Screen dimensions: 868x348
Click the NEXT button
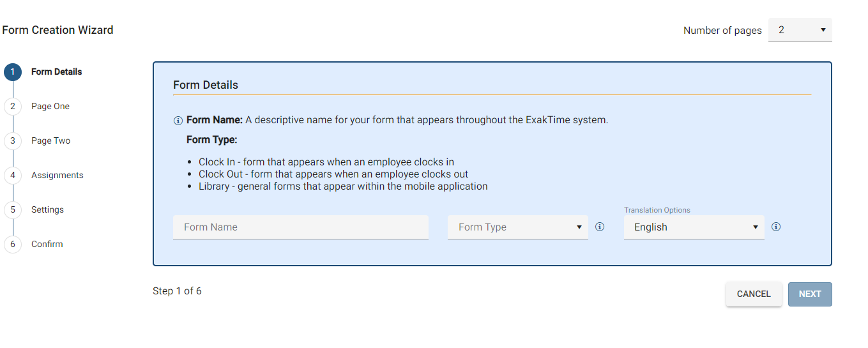810,294
